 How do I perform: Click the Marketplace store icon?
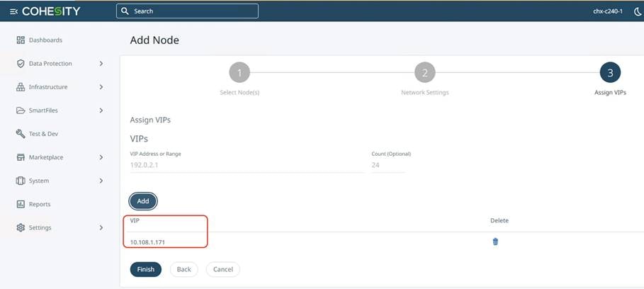21,157
